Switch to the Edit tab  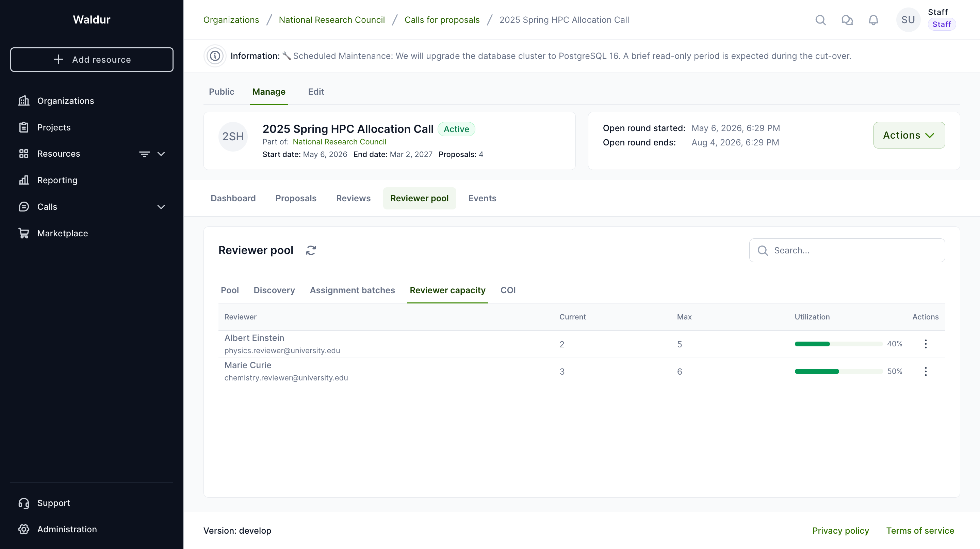(316, 92)
